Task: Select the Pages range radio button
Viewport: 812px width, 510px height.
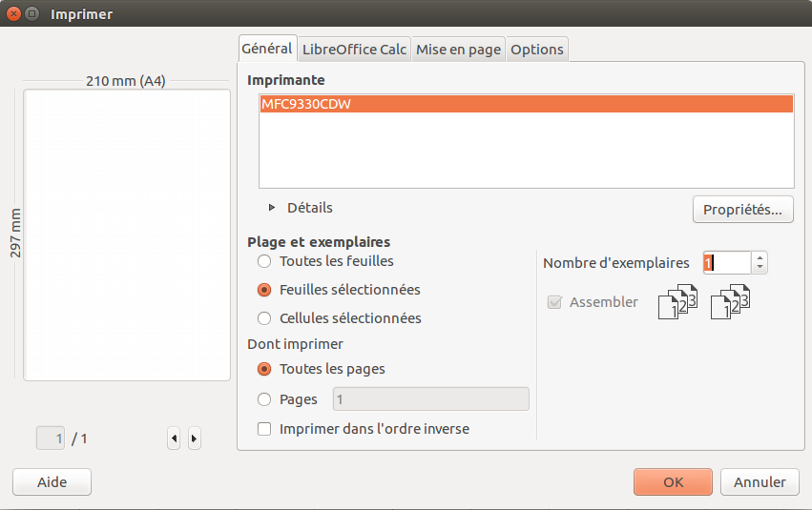Action: [264, 399]
